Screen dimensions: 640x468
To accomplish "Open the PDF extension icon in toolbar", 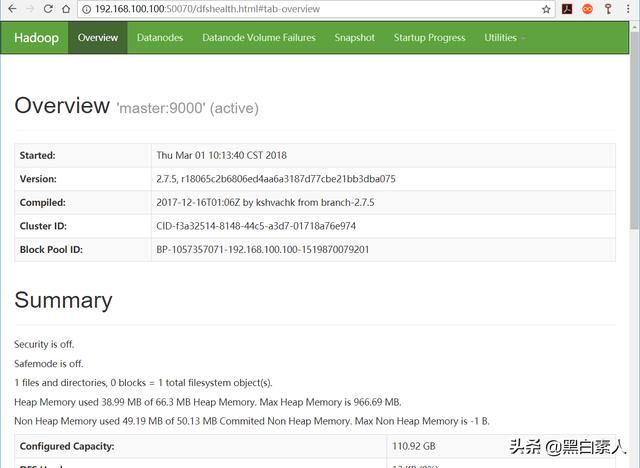I will pos(566,9).
